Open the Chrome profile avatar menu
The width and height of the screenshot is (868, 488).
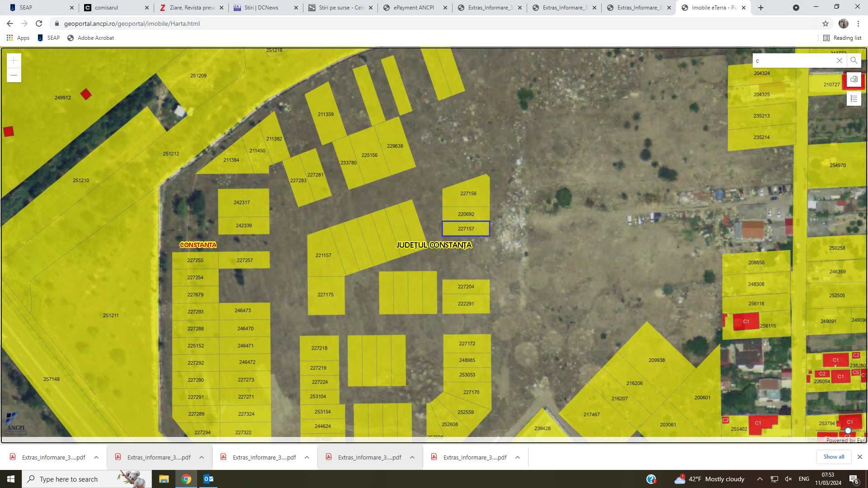[844, 23]
